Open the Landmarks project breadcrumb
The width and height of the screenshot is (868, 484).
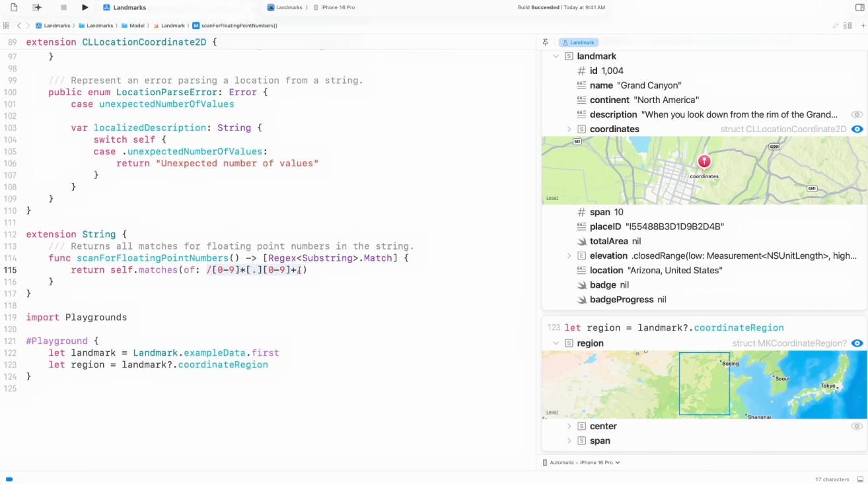[x=52, y=26]
